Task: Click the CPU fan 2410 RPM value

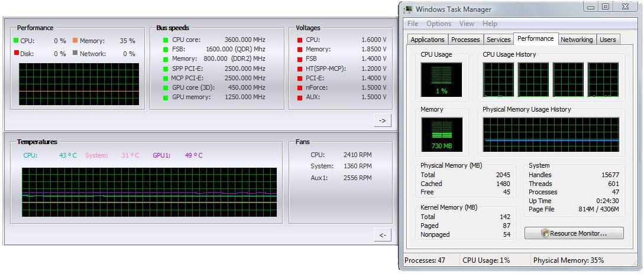Action: click(x=357, y=155)
